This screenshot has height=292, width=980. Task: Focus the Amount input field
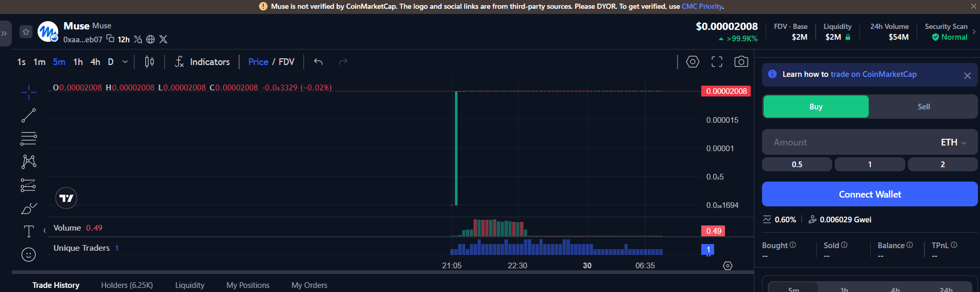[x=850, y=142]
